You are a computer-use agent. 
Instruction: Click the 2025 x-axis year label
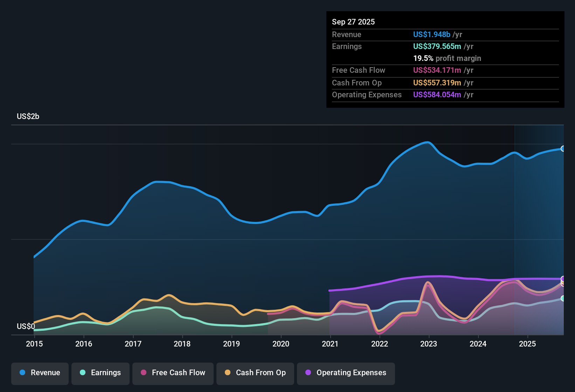pyautogui.click(x=527, y=344)
